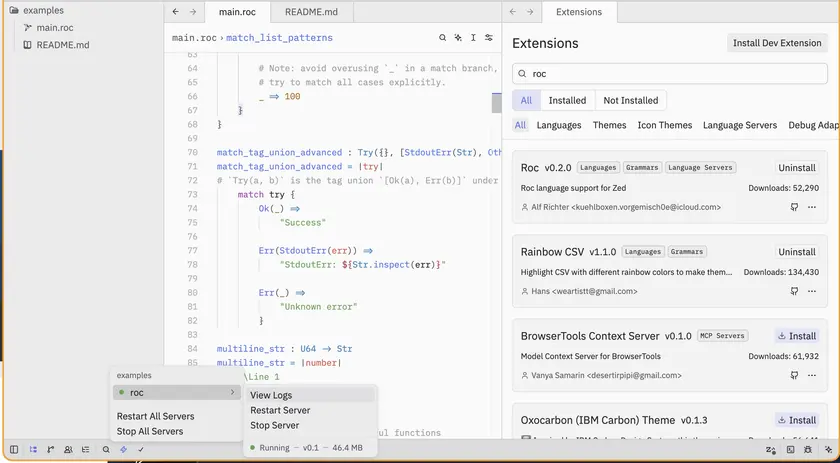Toggle the left dock layout icon in status bar
This screenshot has width=840, height=463.
[14, 450]
